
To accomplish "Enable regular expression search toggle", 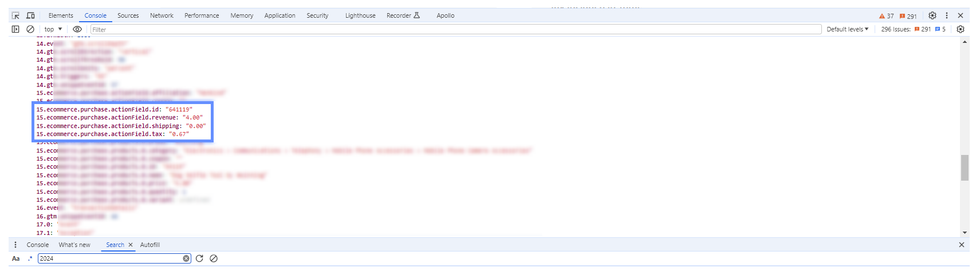I will tap(30, 258).
